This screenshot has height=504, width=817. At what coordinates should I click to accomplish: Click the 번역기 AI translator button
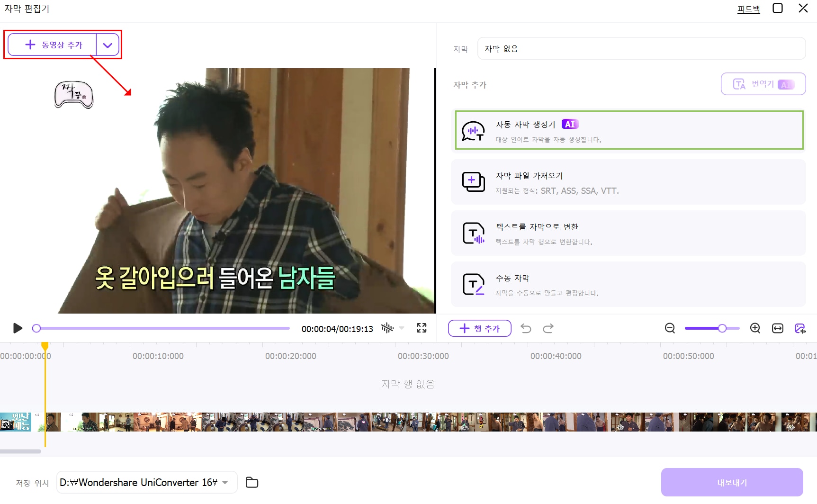[x=763, y=84]
